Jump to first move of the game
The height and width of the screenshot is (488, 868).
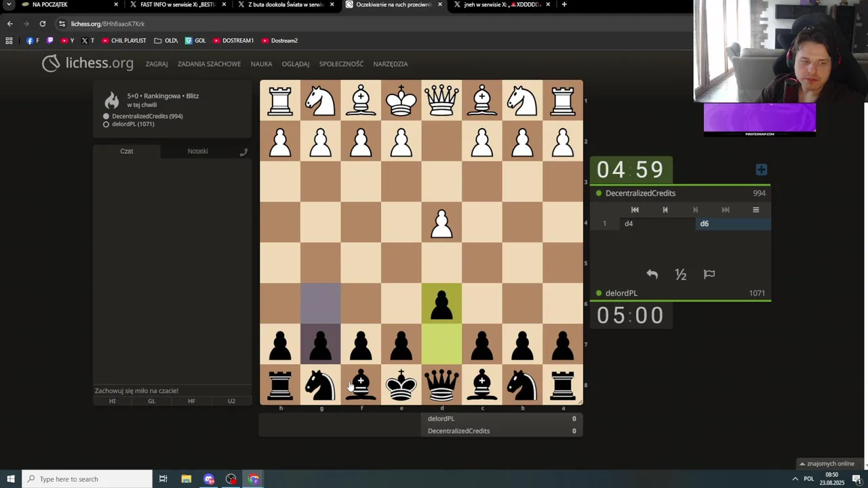click(x=635, y=210)
